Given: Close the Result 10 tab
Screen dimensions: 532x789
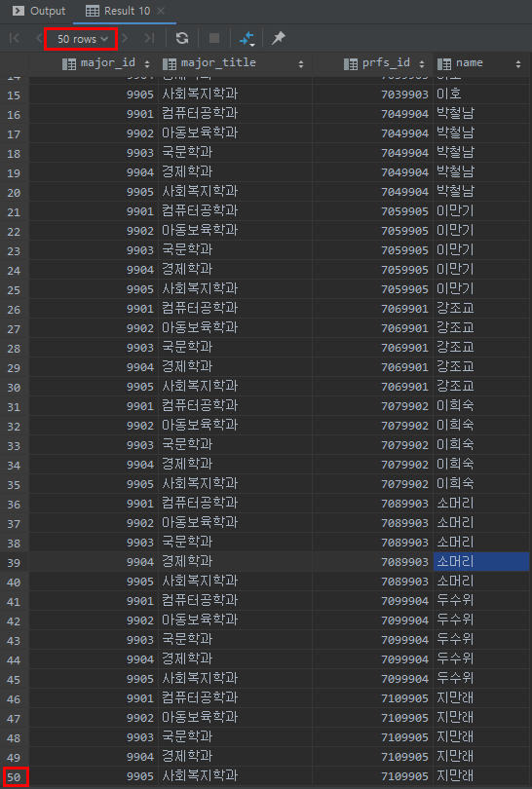Looking at the screenshot, I should click(161, 11).
